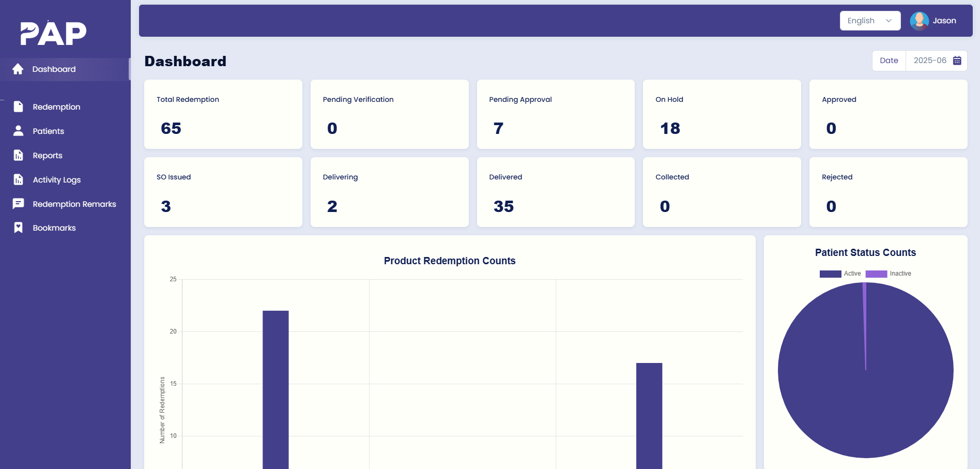Open the English language dropdown
980x469 pixels.
870,21
